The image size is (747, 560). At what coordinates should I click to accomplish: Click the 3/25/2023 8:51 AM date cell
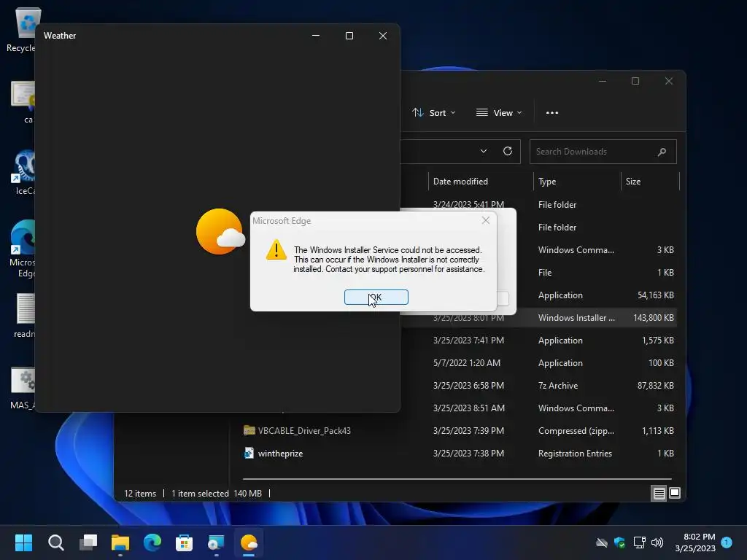(468, 408)
